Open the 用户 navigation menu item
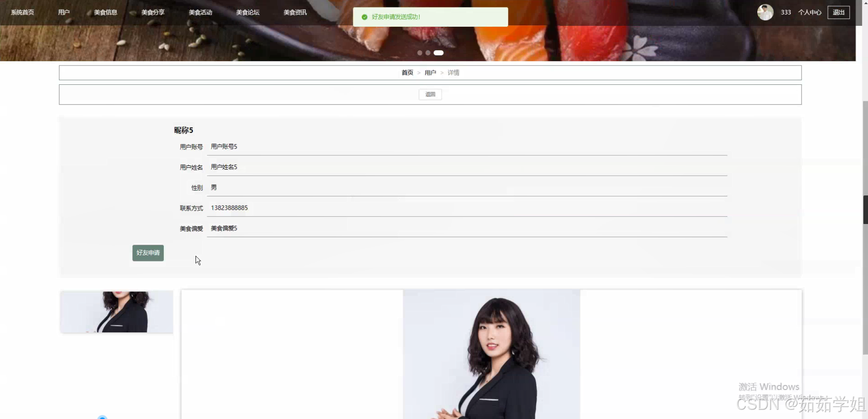This screenshot has height=419, width=868. click(x=64, y=12)
